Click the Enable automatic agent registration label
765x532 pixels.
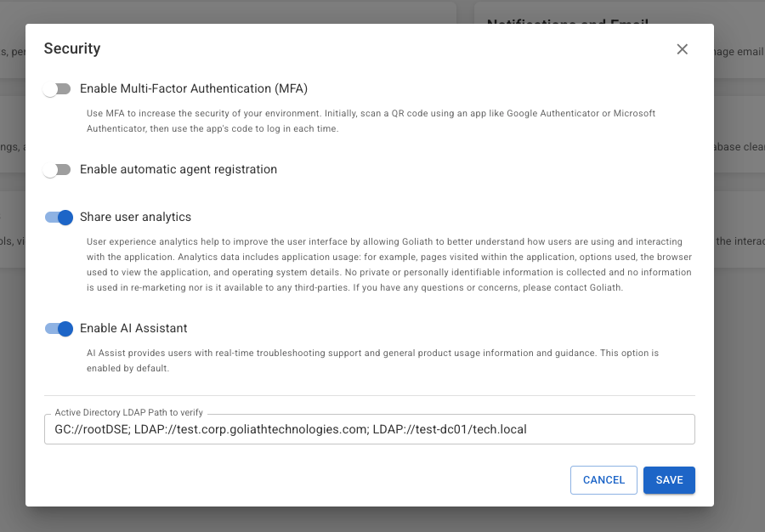coord(178,169)
